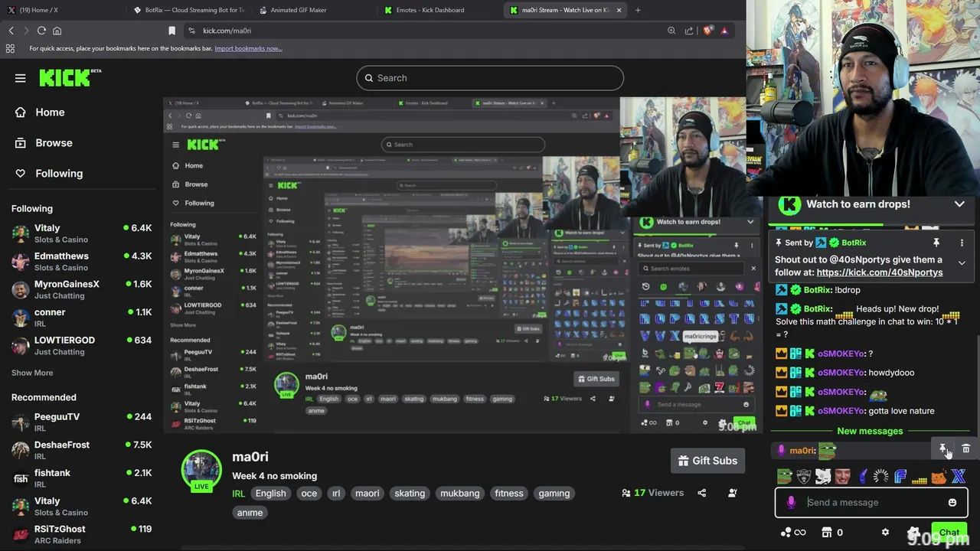Image resolution: width=980 pixels, height=551 pixels.
Task: Select the skating tag
Action: [410, 494]
